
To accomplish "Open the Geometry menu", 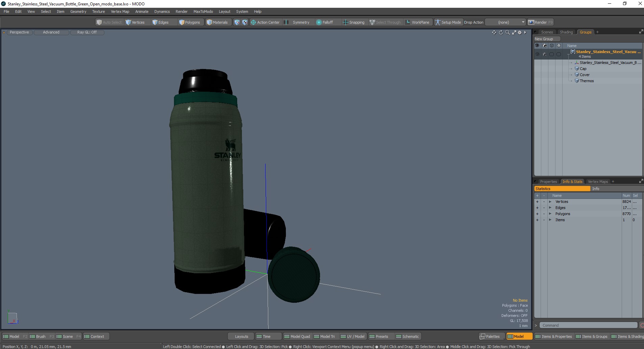I will 78,11.
